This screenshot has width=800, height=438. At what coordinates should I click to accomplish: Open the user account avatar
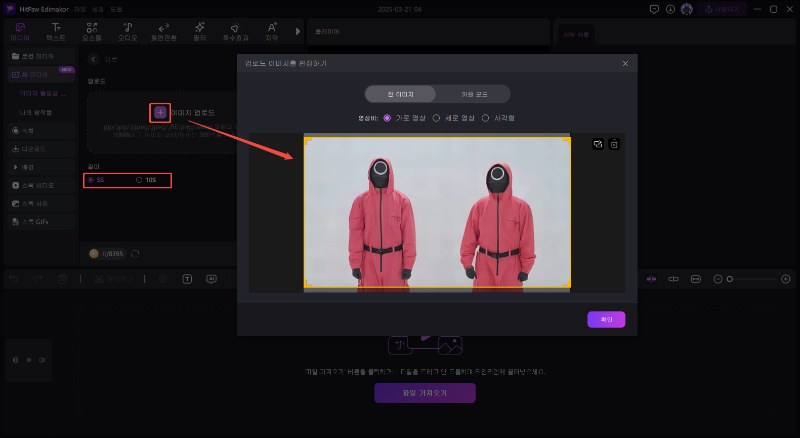pos(687,9)
